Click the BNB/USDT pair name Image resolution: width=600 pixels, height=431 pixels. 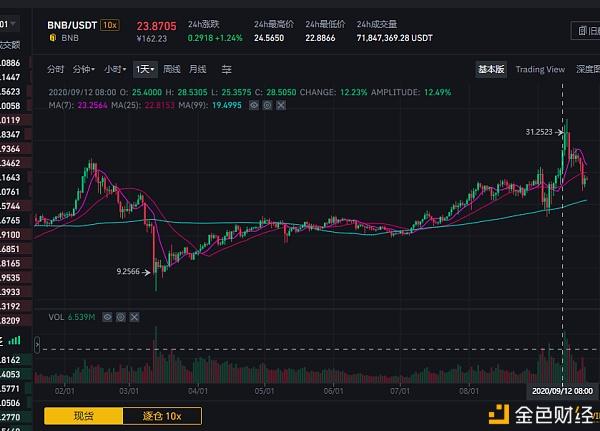pyautogui.click(x=72, y=25)
